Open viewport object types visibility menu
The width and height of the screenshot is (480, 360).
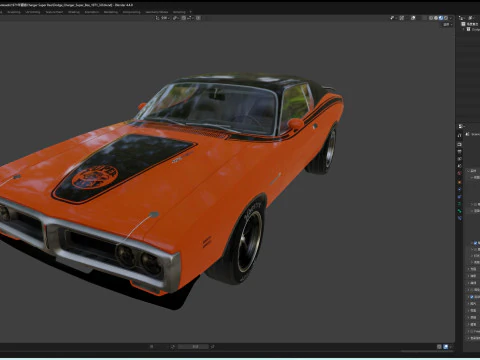[x=393, y=18]
